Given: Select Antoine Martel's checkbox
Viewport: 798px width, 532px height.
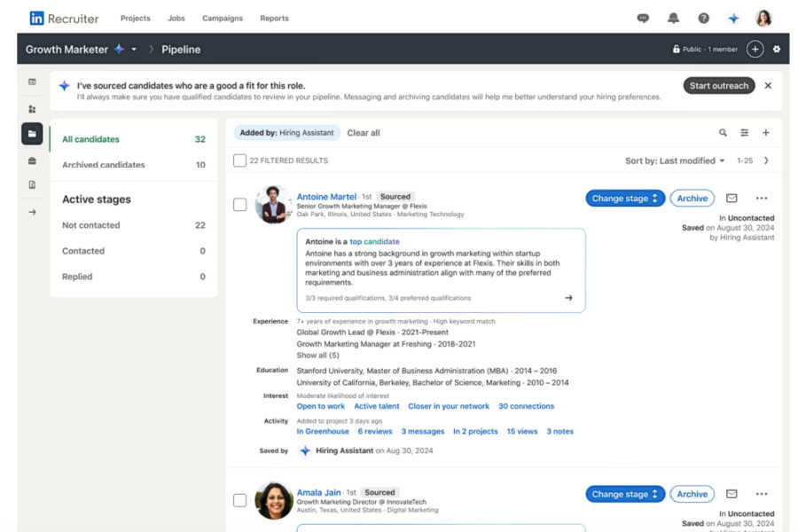Looking at the screenshot, I should pyautogui.click(x=239, y=205).
